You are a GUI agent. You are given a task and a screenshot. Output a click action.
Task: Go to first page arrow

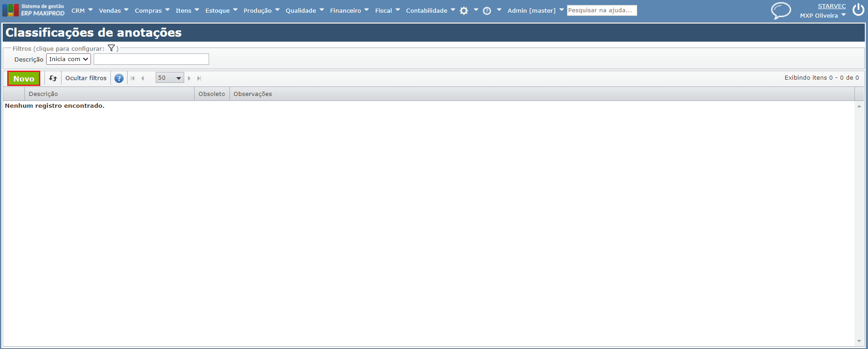click(133, 78)
